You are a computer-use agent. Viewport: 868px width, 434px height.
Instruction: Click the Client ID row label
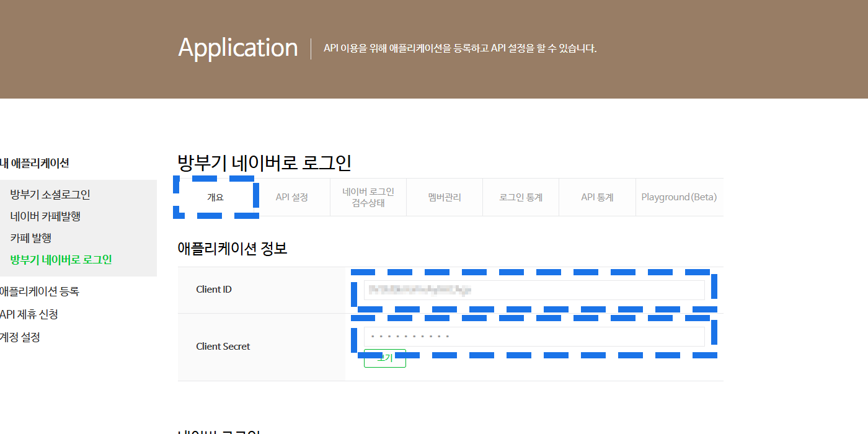(214, 290)
